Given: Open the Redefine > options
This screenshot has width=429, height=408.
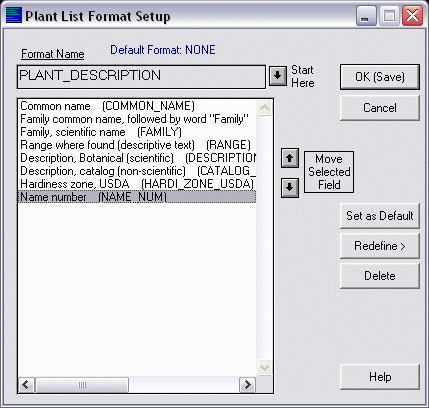Looking at the screenshot, I should (x=380, y=246).
